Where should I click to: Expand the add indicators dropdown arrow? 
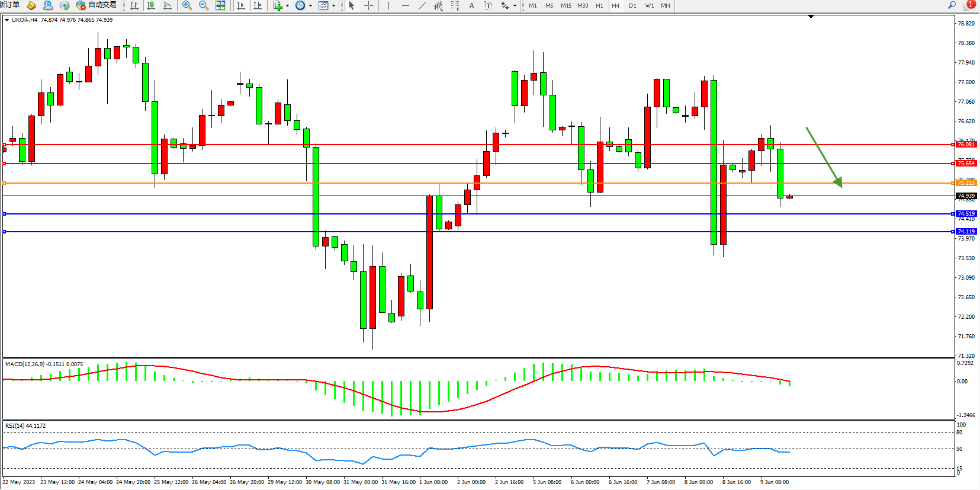click(x=288, y=6)
